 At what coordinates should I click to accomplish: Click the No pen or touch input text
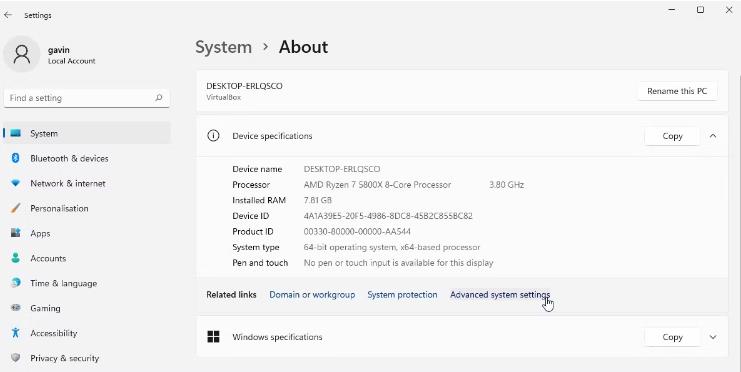(x=398, y=263)
